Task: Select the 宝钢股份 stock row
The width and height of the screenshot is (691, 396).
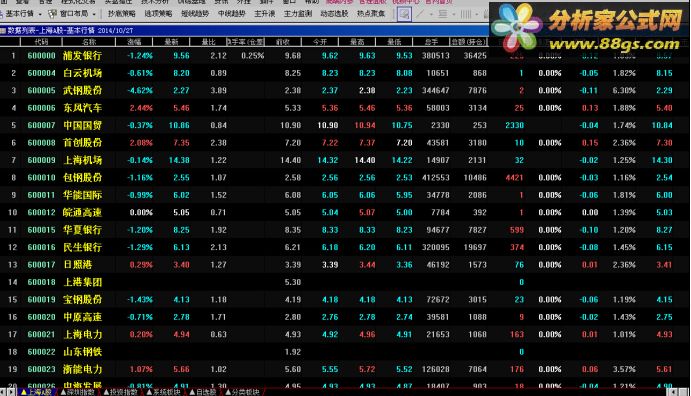Action: pyautogui.click(x=346, y=300)
